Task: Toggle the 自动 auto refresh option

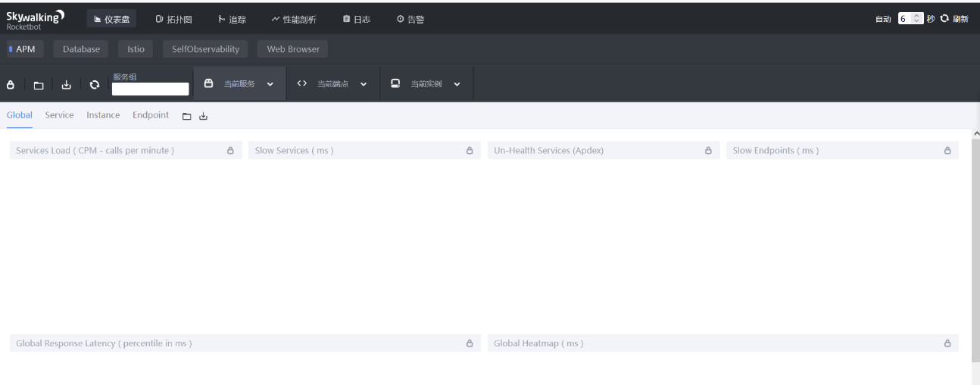Action: (x=883, y=19)
